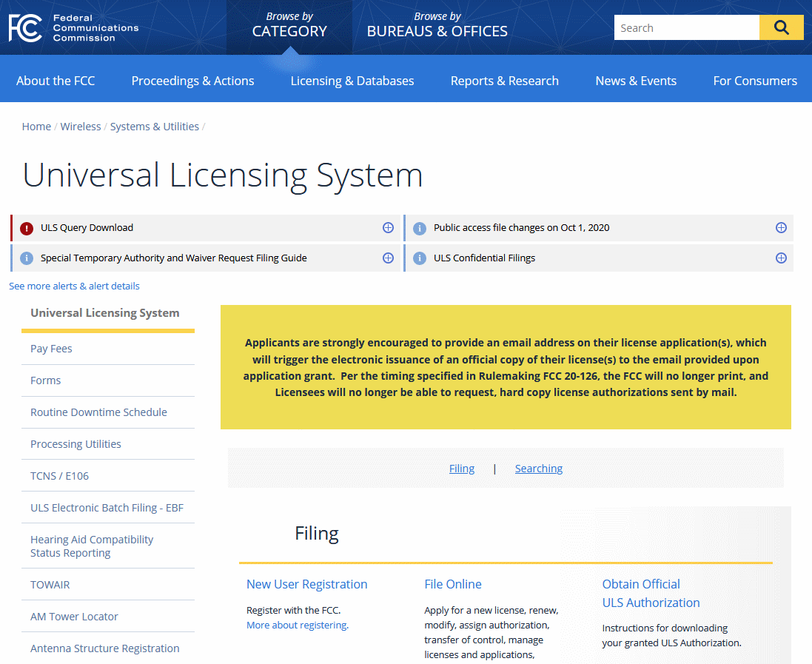
Task: Expand the ULS Confidential Filings alert
Action: click(x=781, y=258)
